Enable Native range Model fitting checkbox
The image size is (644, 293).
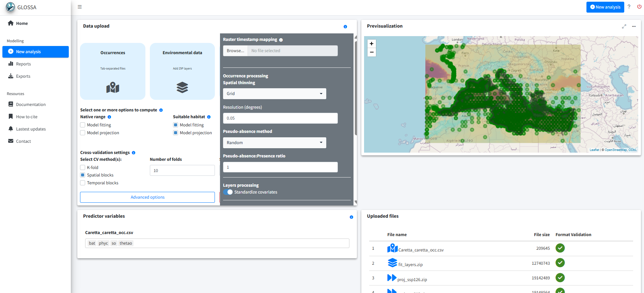point(83,125)
